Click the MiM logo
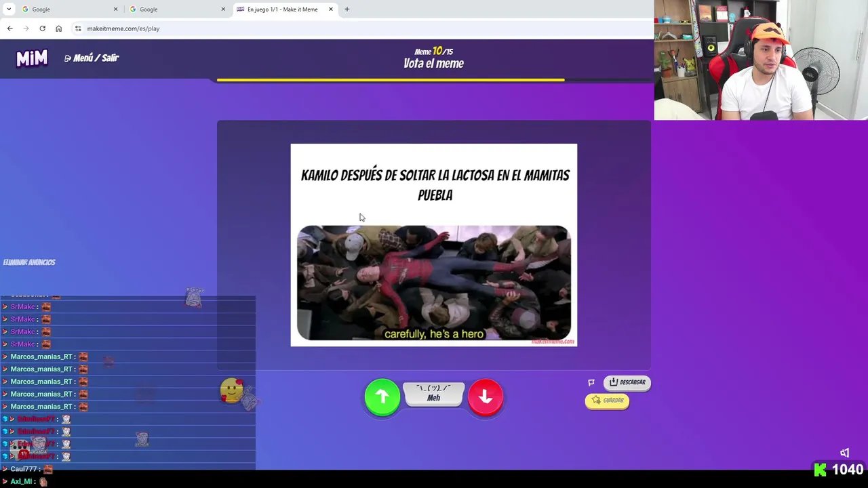868x488 pixels. pos(32,58)
